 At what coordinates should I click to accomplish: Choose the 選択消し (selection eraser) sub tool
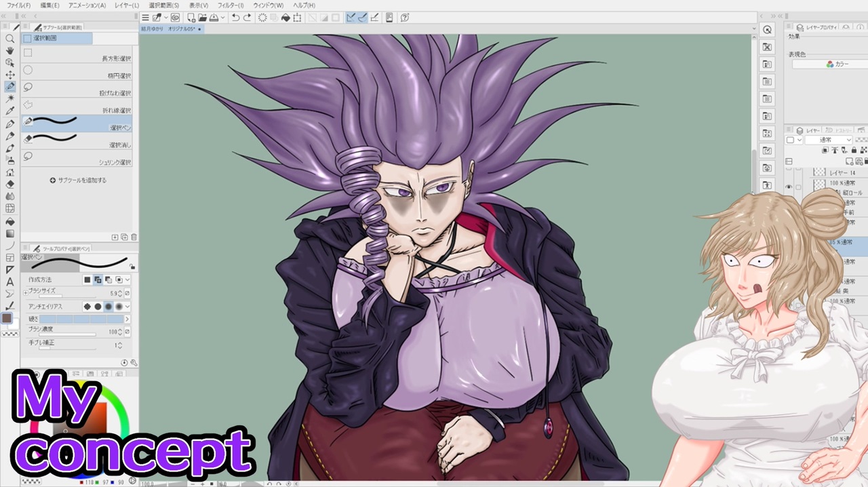(x=77, y=140)
